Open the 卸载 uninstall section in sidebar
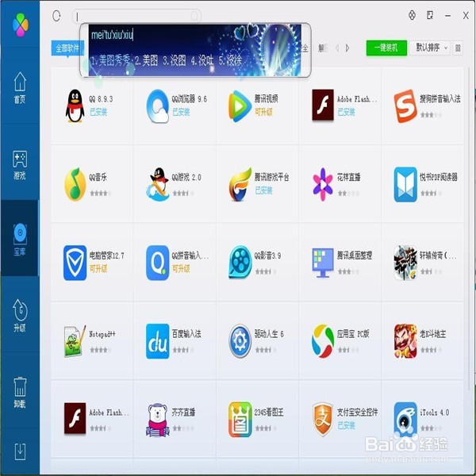This screenshot has width=476, height=476. [x=20, y=393]
